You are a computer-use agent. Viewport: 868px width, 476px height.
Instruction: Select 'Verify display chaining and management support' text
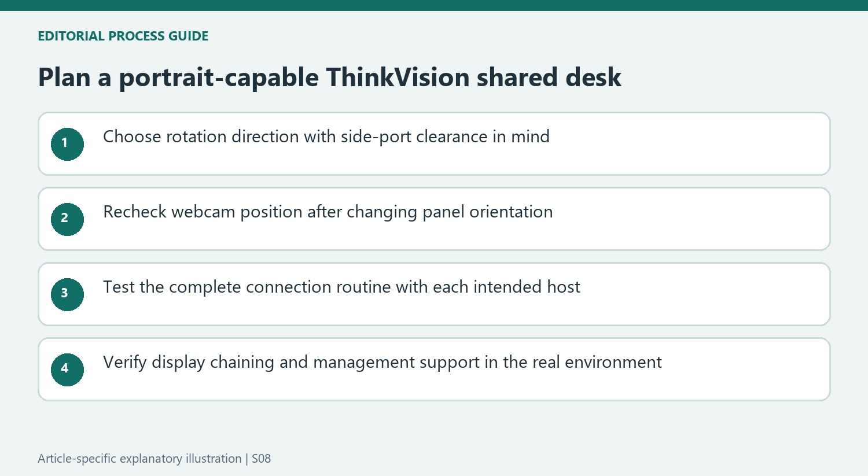[292, 363]
